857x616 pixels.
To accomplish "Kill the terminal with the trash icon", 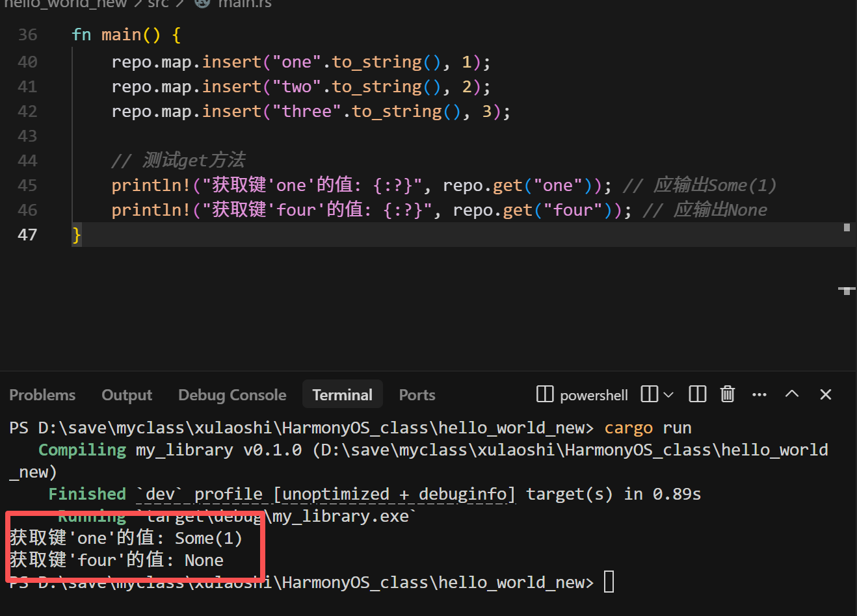I will point(728,394).
